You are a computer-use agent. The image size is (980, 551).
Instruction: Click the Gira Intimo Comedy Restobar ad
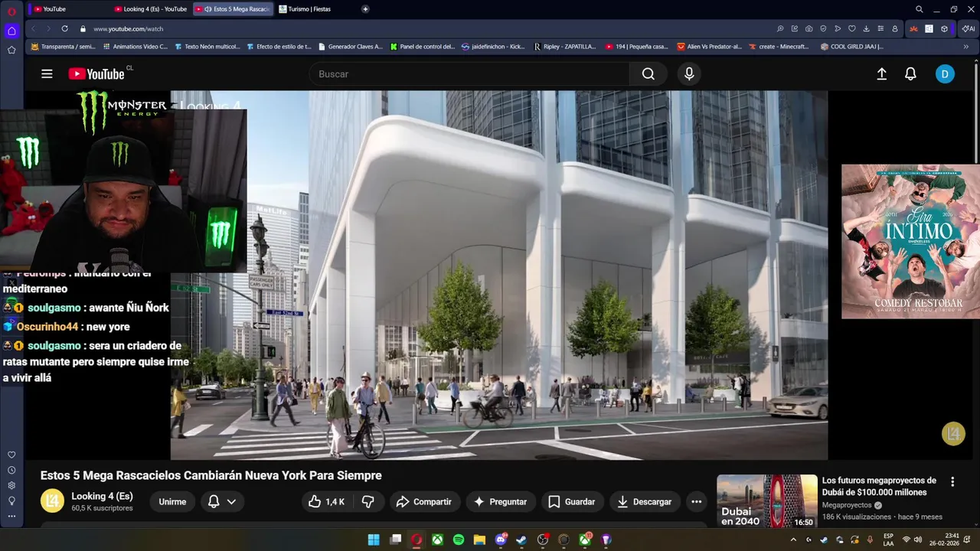click(910, 241)
